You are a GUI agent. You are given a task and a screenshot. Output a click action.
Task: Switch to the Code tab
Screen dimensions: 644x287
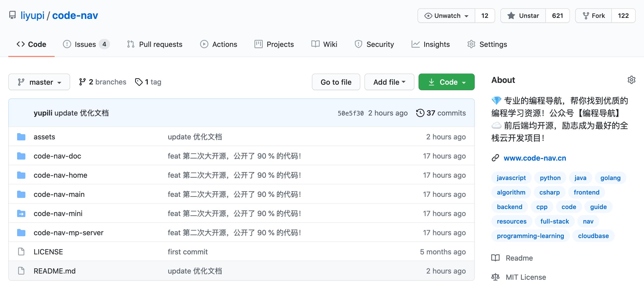[31, 44]
